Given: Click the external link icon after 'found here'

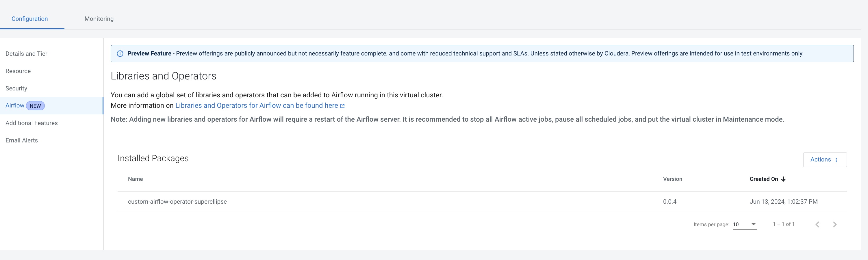Looking at the screenshot, I should tap(342, 106).
